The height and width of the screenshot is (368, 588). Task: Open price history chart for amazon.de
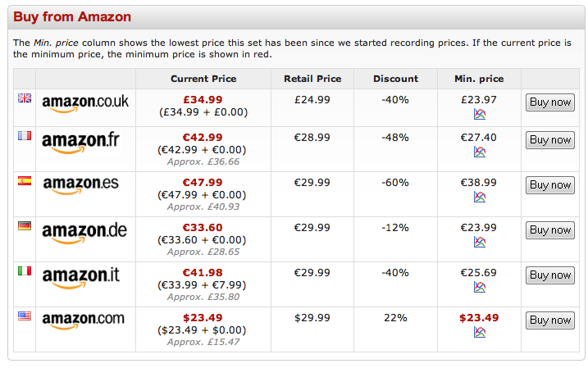click(x=480, y=242)
